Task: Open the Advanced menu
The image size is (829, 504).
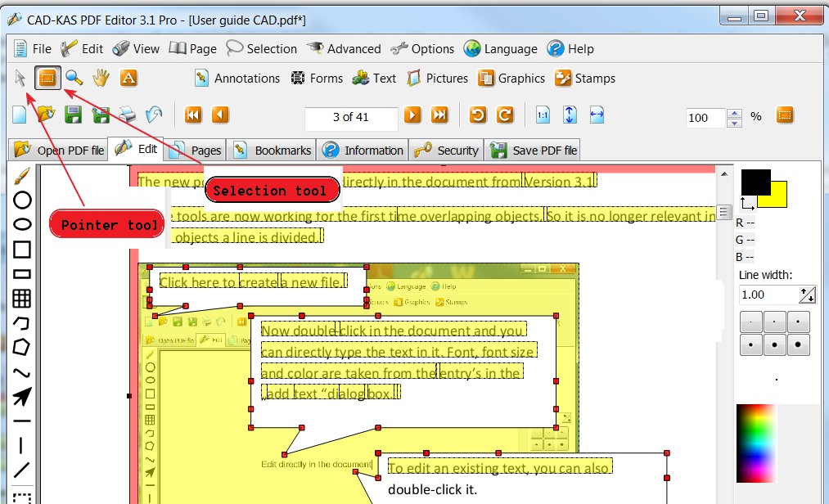Action: coord(344,49)
